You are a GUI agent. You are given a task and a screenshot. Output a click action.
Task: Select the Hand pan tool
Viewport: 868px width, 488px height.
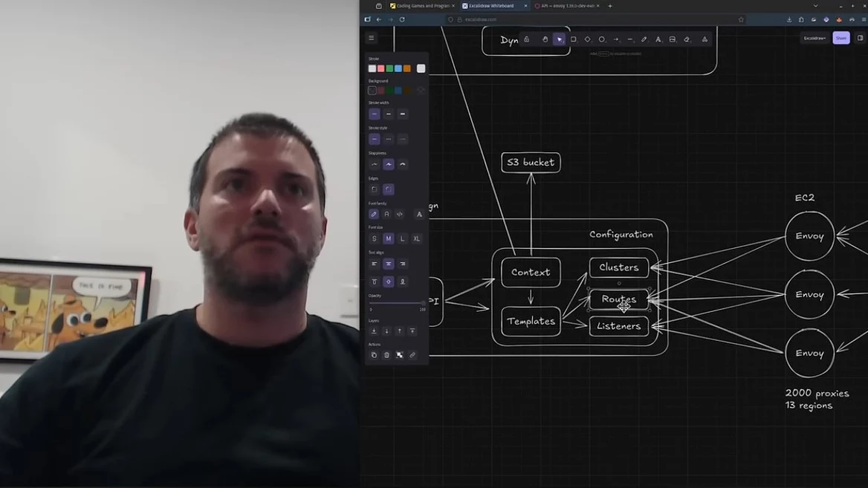(545, 39)
